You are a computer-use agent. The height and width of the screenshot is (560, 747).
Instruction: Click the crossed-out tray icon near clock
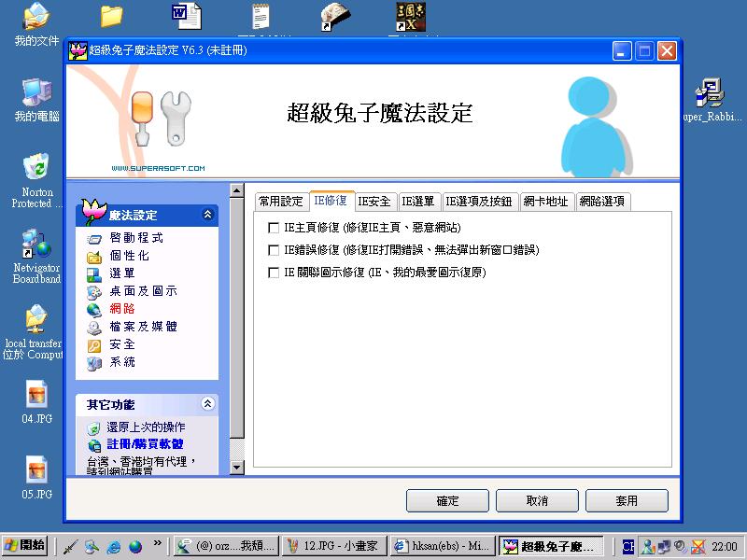pyautogui.click(x=698, y=546)
